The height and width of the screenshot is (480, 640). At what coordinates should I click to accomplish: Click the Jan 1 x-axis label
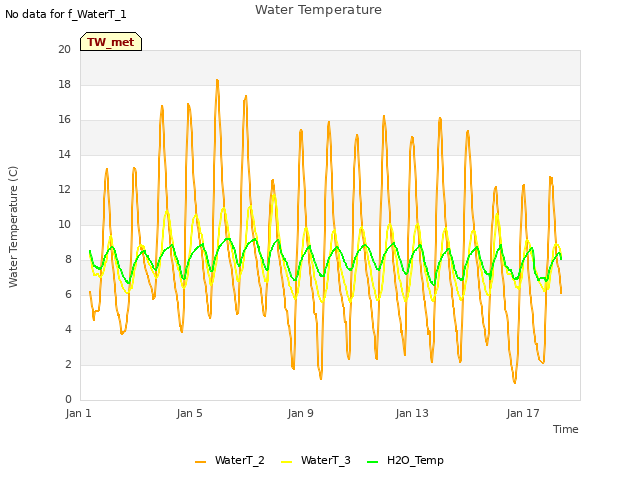(78, 413)
